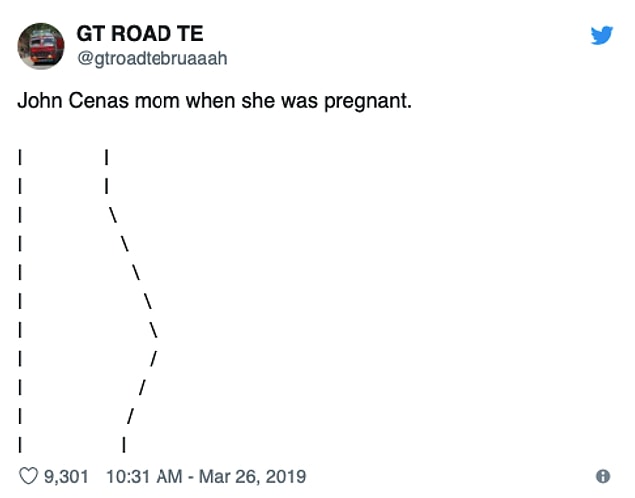This screenshot has height=498, width=635.
Task: Click the bottom bar of the right line
Action: pyautogui.click(x=124, y=444)
